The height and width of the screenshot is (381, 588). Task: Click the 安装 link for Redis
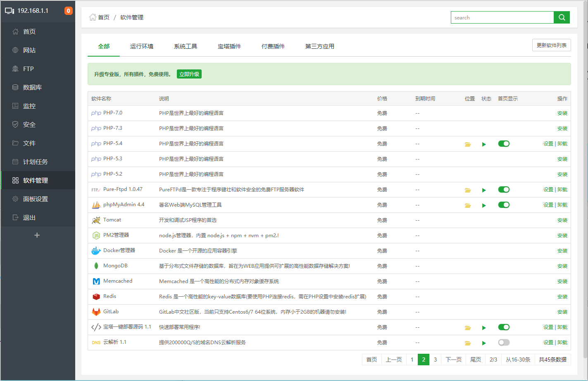[562, 296]
